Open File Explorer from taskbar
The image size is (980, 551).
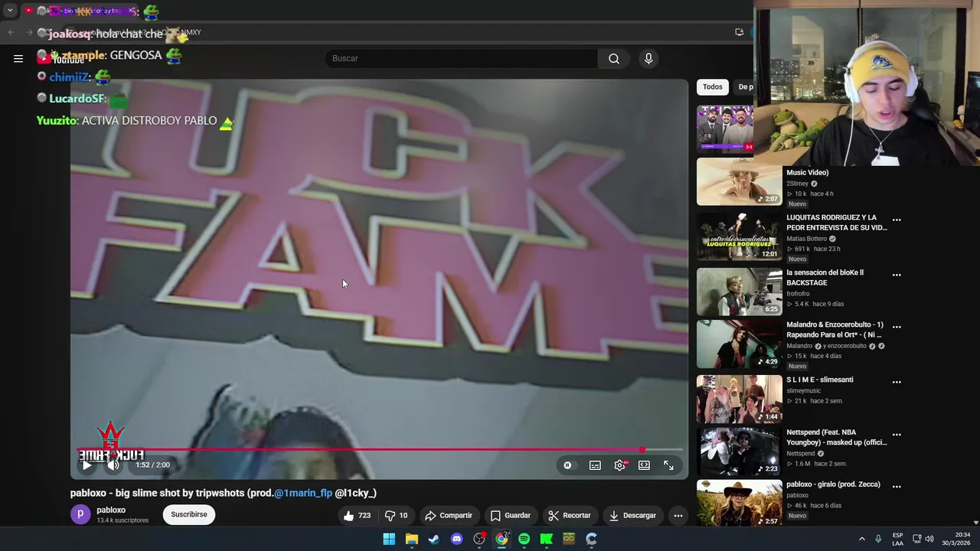[411, 539]
